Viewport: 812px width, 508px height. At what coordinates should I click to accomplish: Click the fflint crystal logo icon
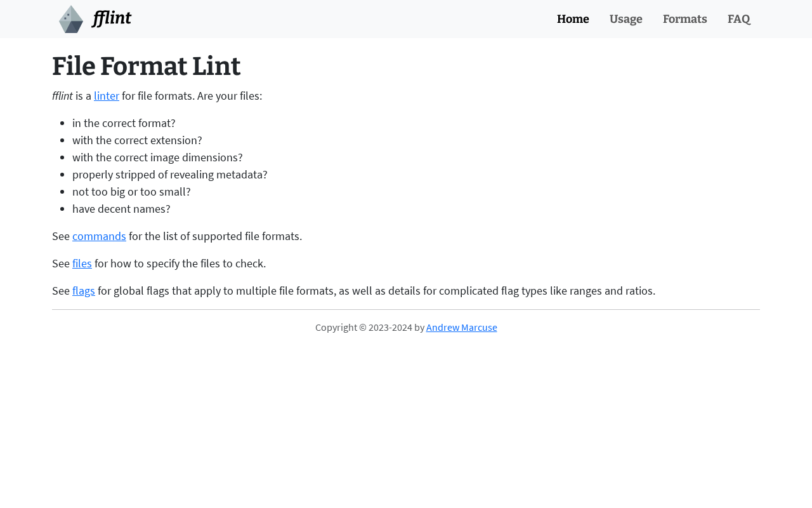(71, 19)
